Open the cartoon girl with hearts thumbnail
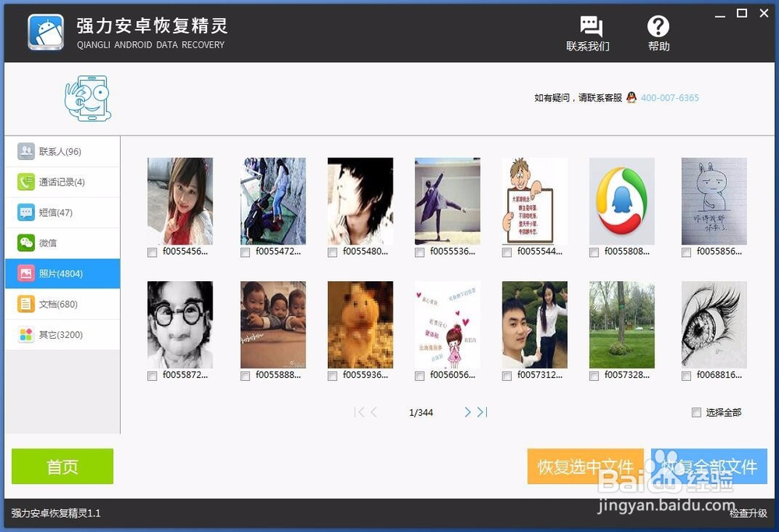779x532 pixels. tap(448, 325)
